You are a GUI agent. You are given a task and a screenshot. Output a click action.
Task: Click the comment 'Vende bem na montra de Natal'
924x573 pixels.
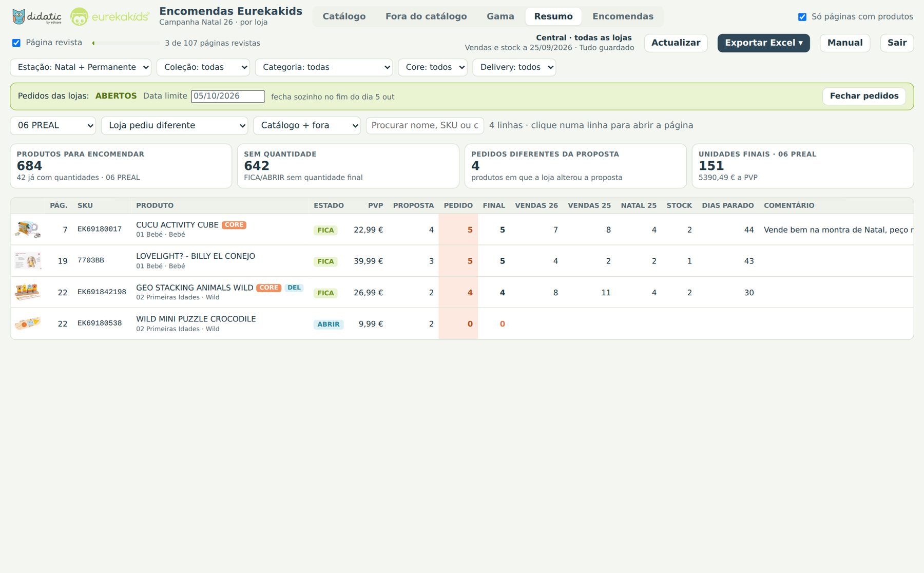(838, 230)
